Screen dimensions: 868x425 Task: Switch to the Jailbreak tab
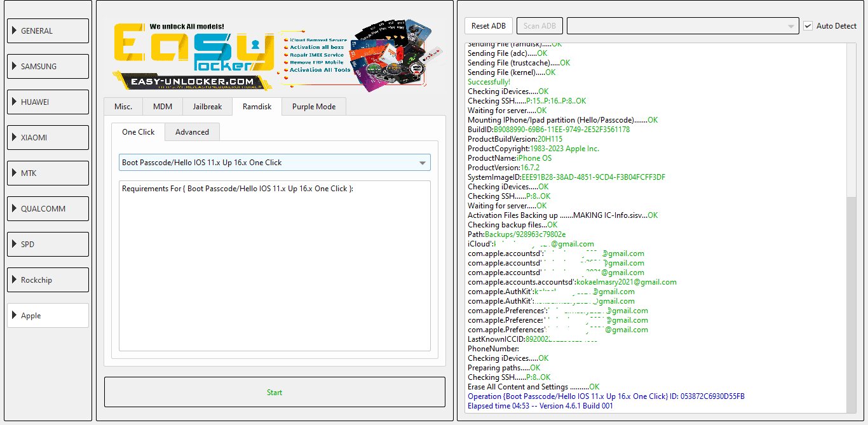[x=208, y=107]
